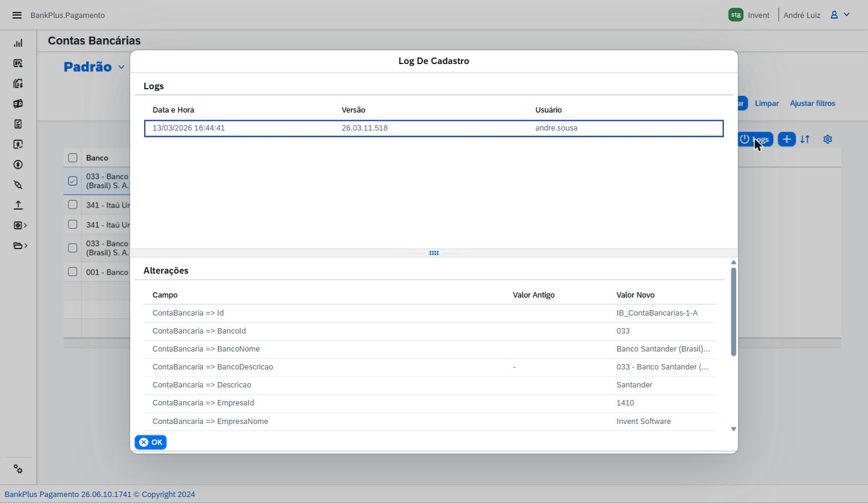Check the second 341 - Itaú row checkbox
This screenshot has height=503, width=868.
pos(72,225)
